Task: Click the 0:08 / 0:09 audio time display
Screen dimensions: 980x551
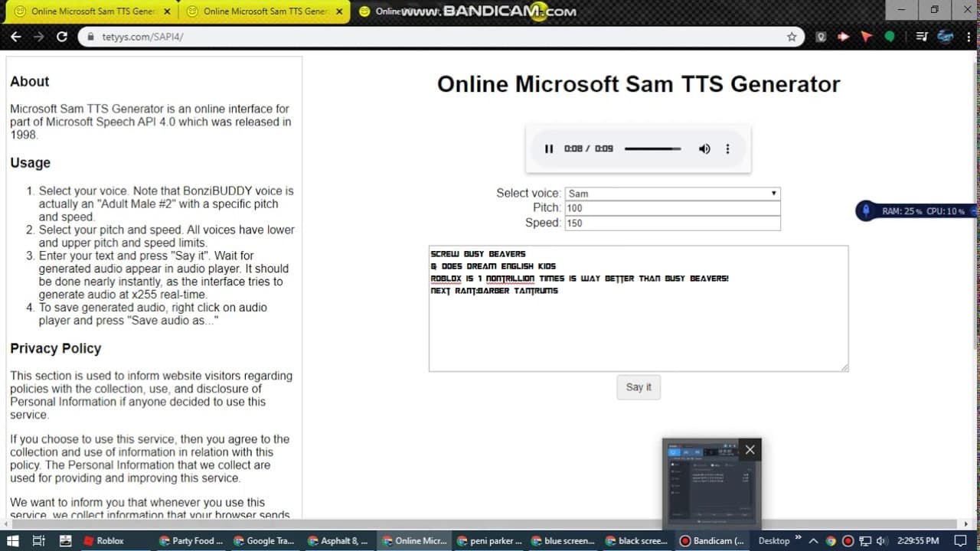Action: [x=589, y=148]
